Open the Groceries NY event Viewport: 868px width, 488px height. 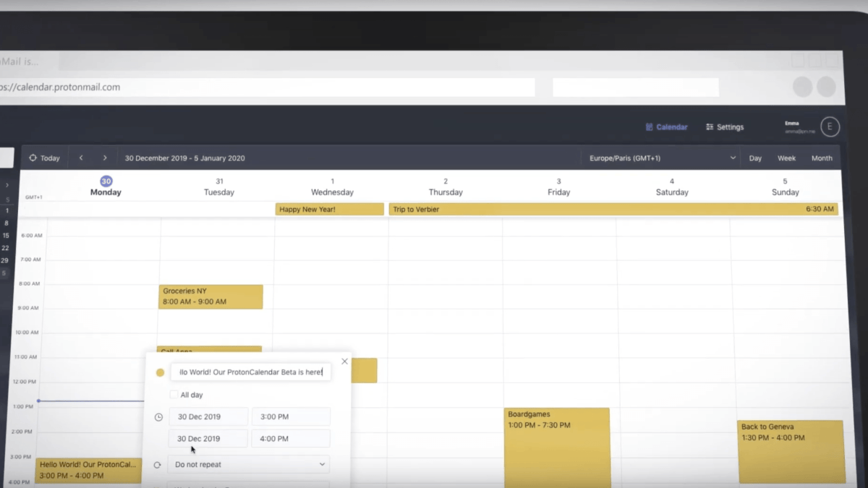210,296
